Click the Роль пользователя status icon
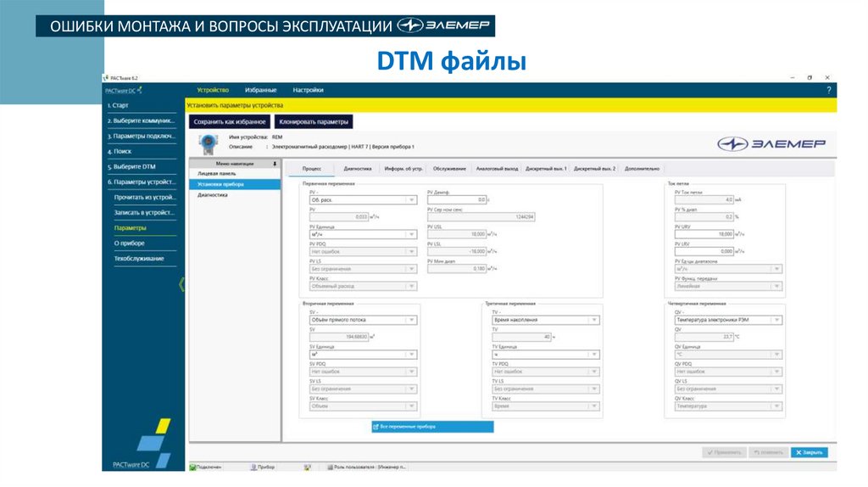 pyautogui.click(x=329, y=466)
